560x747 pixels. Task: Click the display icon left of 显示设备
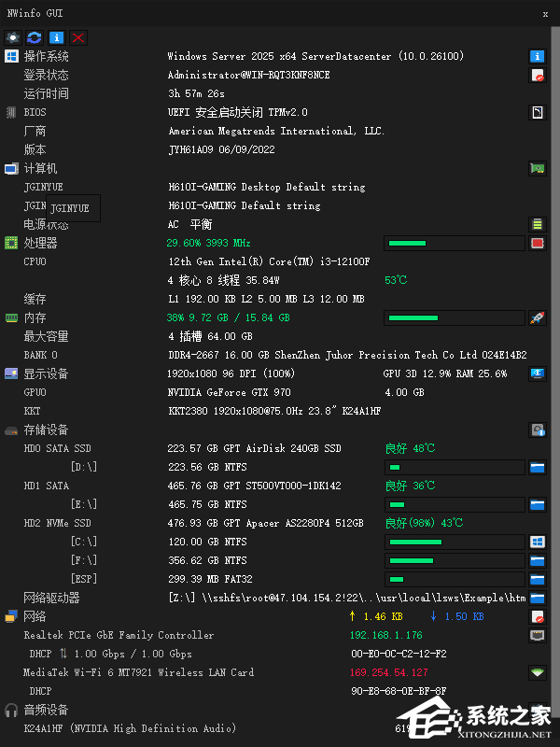[11, 373]
